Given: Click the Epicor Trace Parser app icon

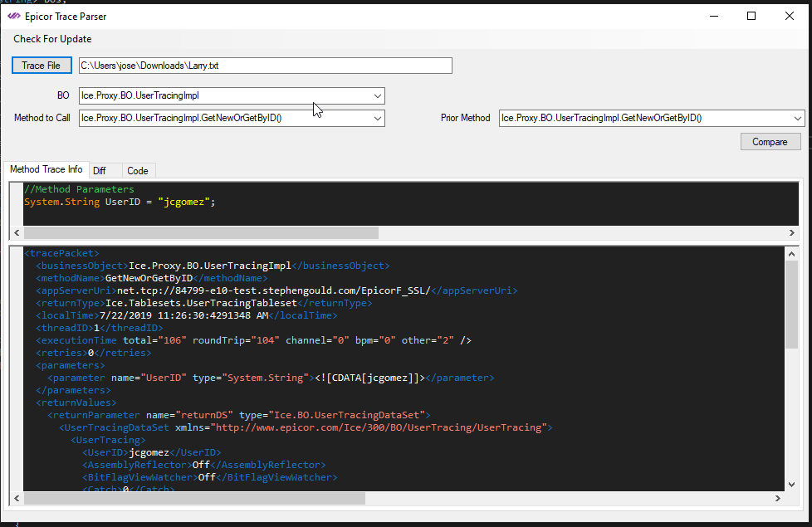Looking at the screenshot, I should (x=14, y=16).
